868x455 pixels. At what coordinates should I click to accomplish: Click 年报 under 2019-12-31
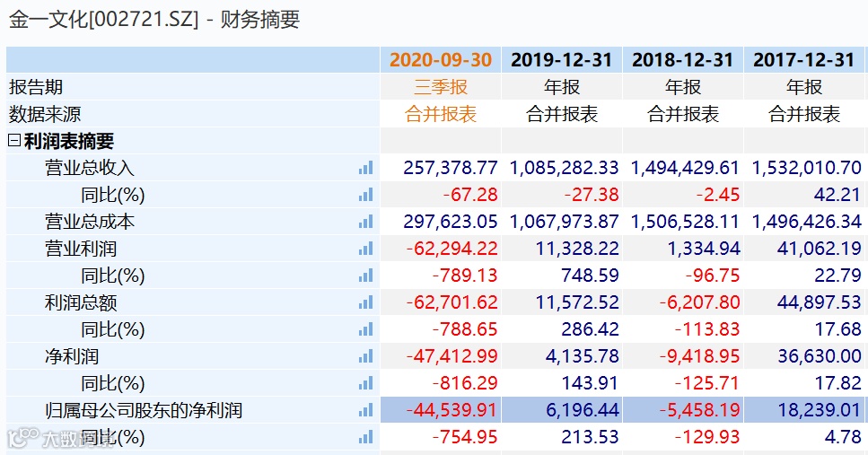[x=562, y=87]
